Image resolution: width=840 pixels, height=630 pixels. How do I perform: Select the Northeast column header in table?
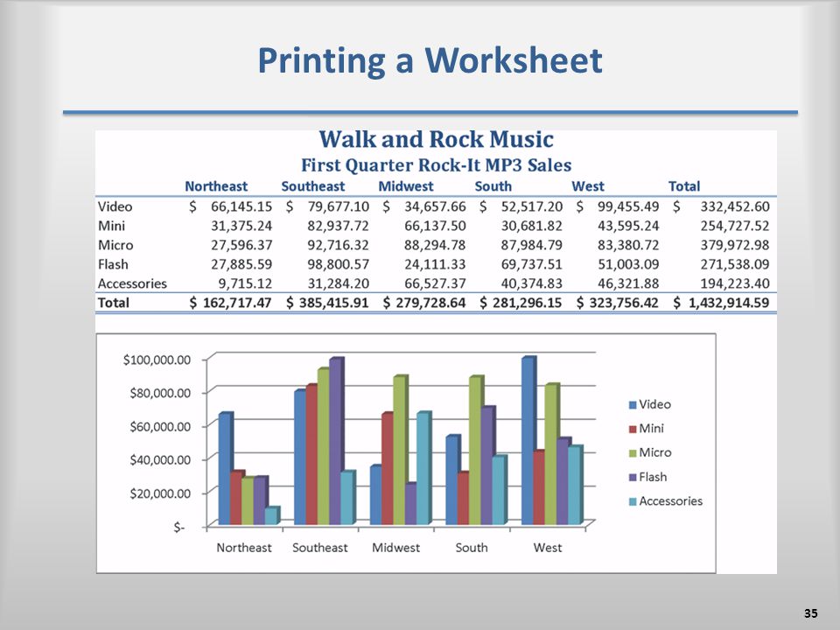click(216, 186)
